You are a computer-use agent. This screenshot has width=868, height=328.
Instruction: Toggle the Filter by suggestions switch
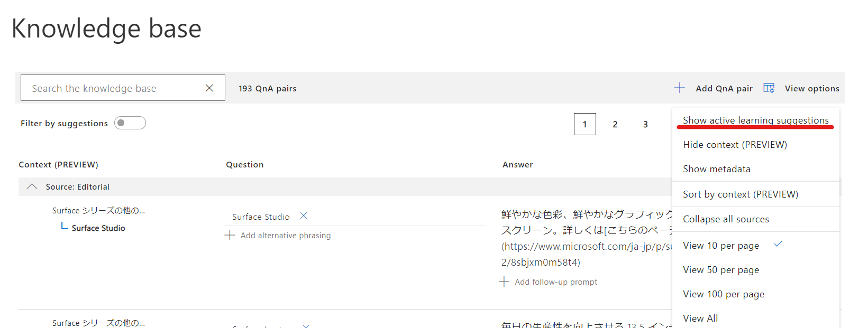130,123
